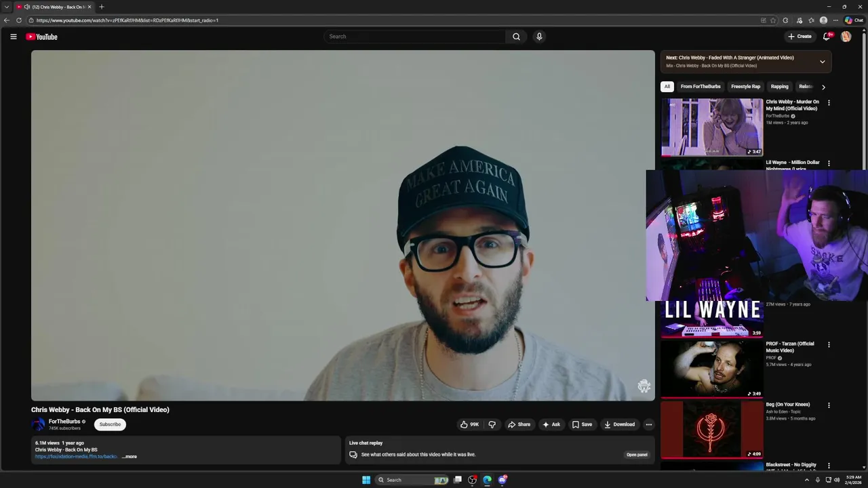Image resolution: width=868 pixels, height=488 pixels.
Task: Click the Chris Webby Murder On My Mind title
Action: coord(792,105)
